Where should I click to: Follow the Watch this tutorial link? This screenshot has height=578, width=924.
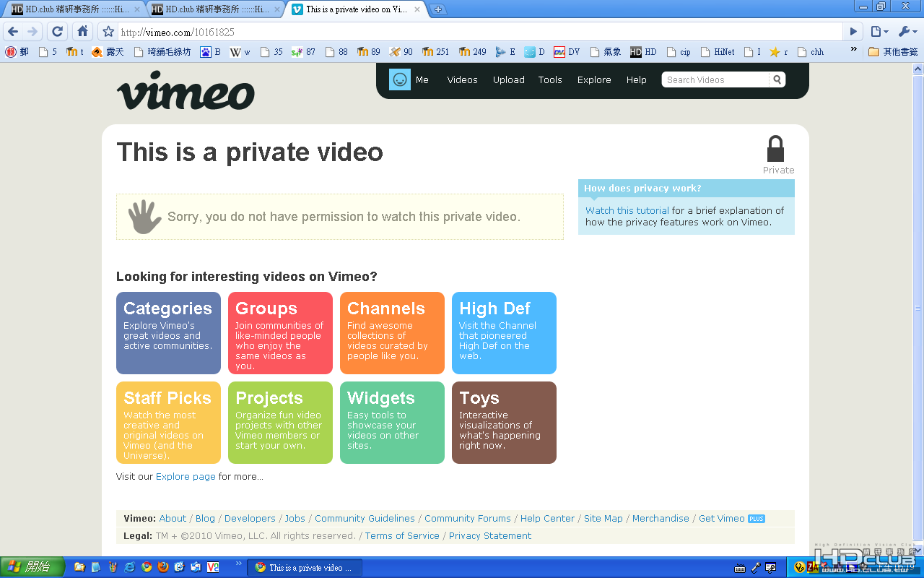[x=627, y=210]
